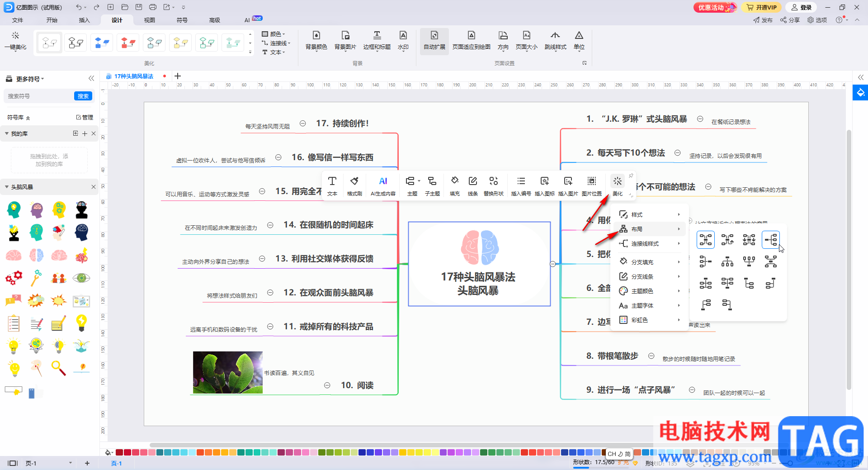Open the ribbon 文本 text dropdown

click(x=274, y=52)
